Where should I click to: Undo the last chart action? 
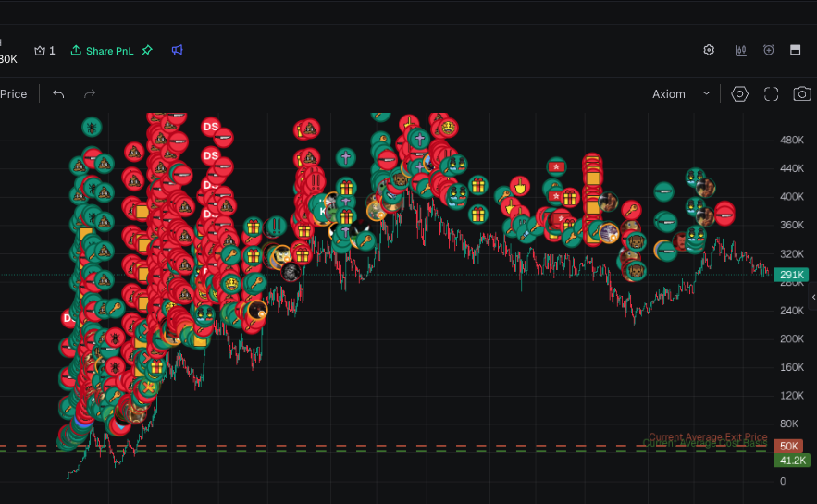click(x=58, y=93)
